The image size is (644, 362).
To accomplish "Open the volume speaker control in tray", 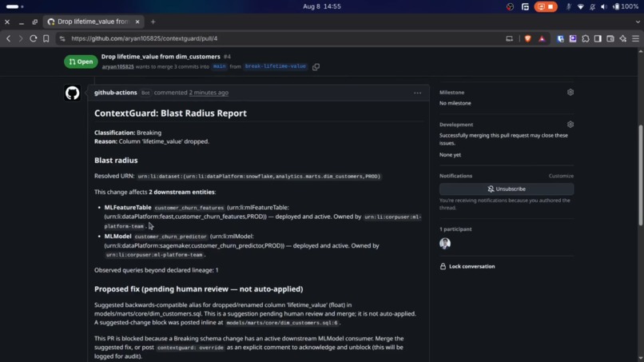I will [x=603, y=6].
